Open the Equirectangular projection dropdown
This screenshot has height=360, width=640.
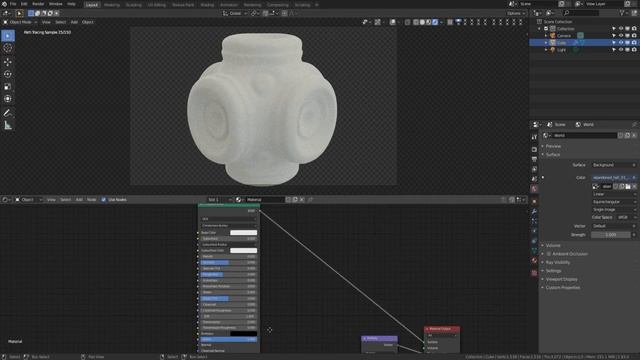click(x=614, y=202)
